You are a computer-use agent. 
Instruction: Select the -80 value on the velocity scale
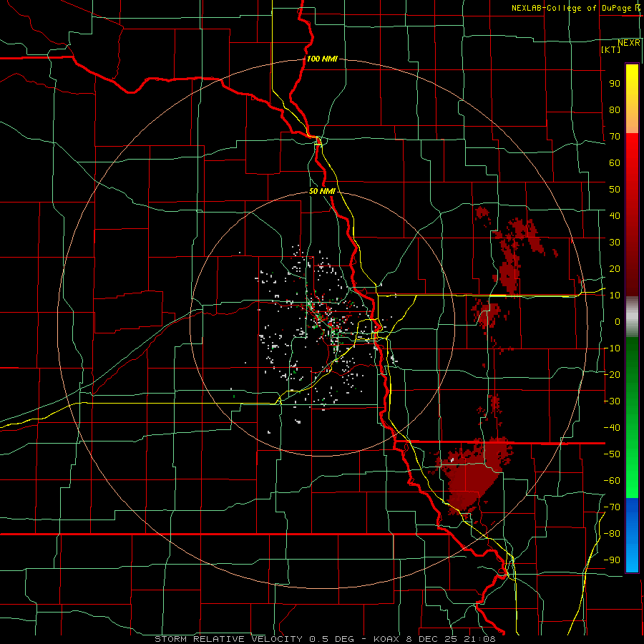point(612,534)
